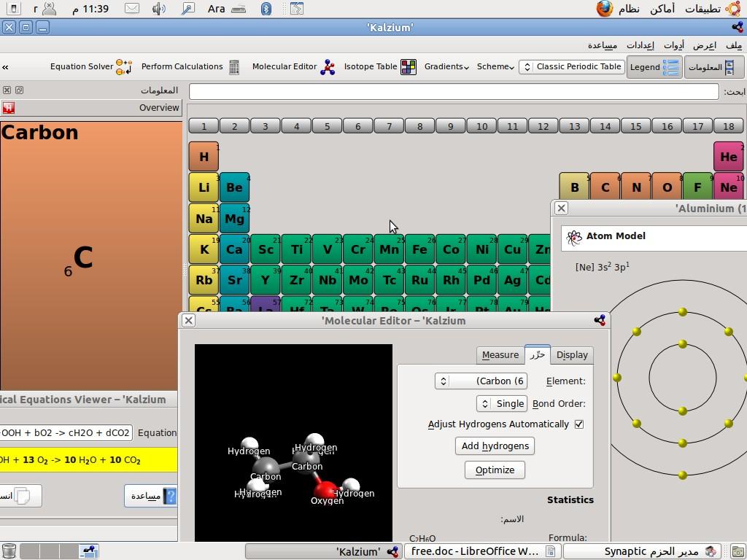Select the Beryllium element
Screen dimensions: 747x560
click(234, 187)
